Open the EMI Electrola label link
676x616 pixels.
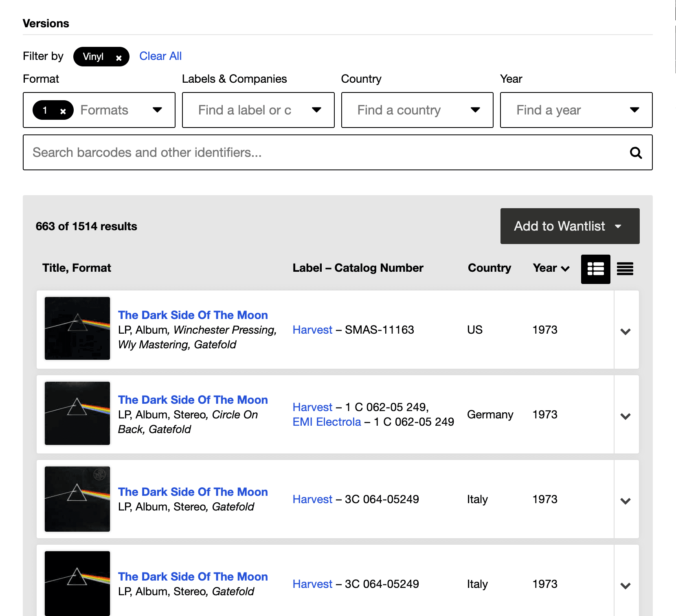[x=327, y=422]
